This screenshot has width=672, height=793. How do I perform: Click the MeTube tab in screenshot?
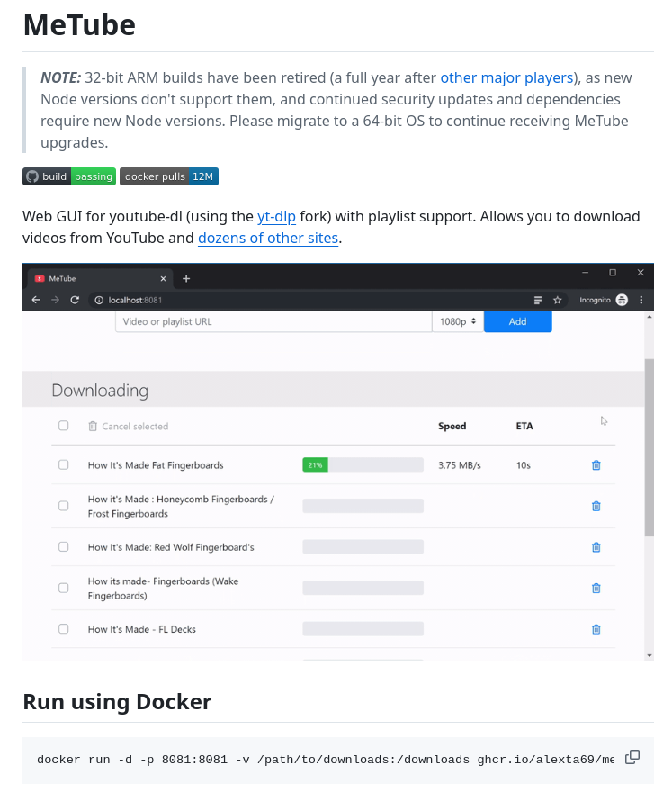(x=99, y=279)
